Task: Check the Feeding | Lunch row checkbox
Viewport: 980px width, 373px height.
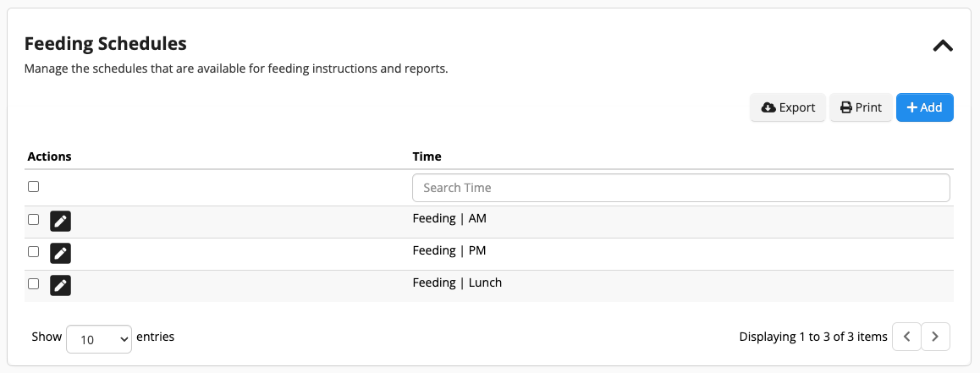Action: [x=34, y=283]
